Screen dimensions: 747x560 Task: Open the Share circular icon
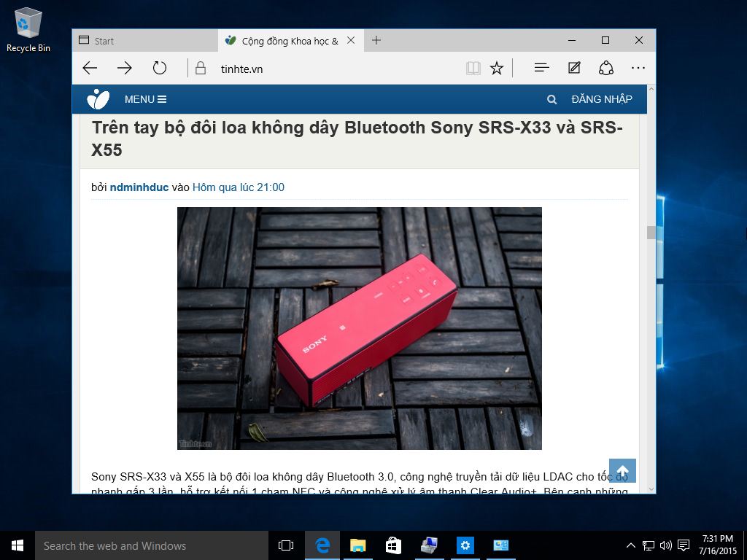point(606,68)
